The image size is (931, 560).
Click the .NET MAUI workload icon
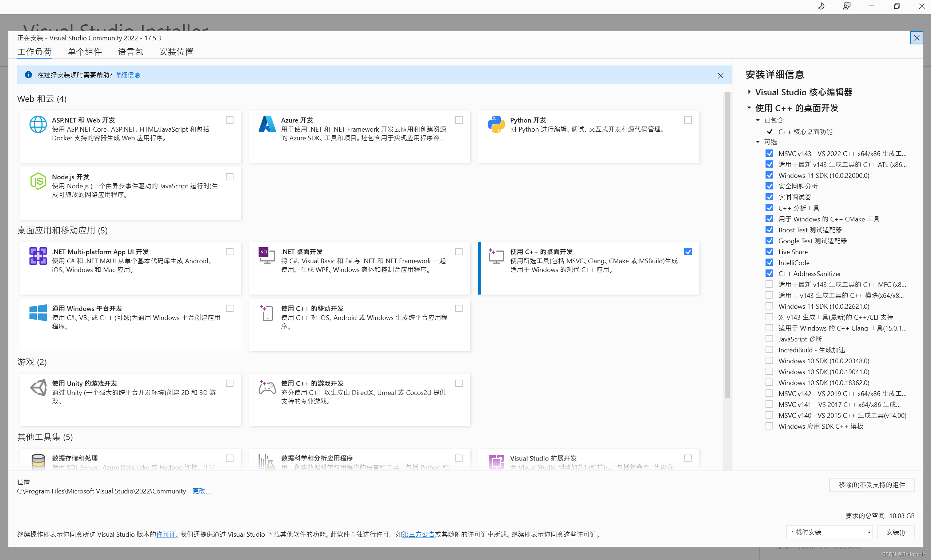[x=38, y=256]
